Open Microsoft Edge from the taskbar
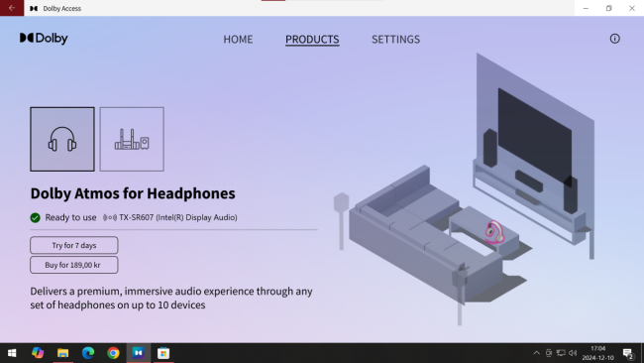The width and height of the screenshot is (644, 363). [88, 353]
